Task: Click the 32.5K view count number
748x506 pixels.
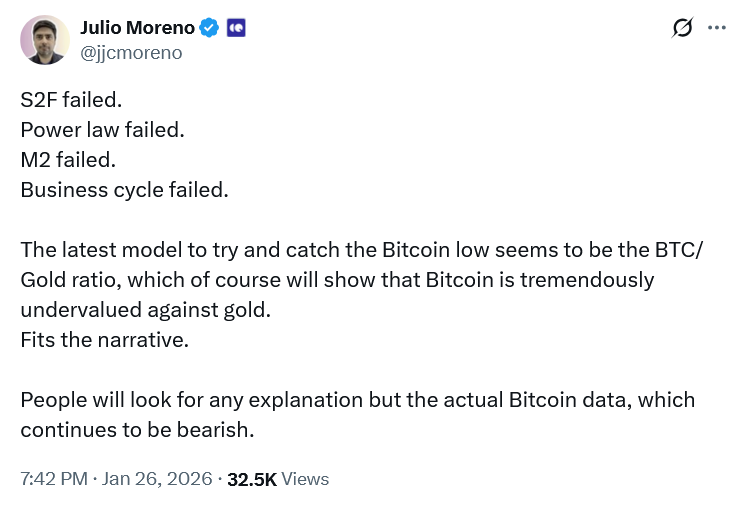Action: click(x=252, y=479)
